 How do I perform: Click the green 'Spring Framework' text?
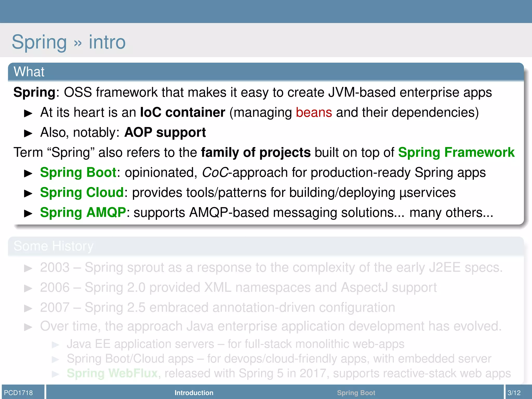pyautogui.click(x=456, y=152)
